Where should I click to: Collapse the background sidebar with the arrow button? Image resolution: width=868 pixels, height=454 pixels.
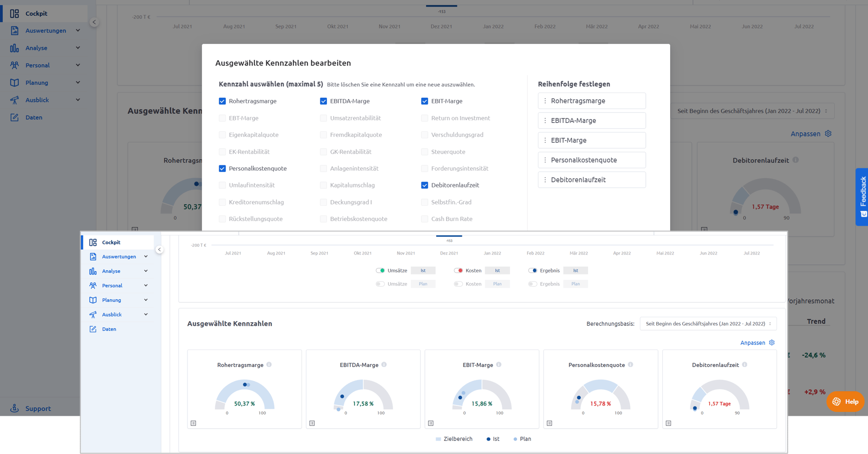pyautogui.click(x=94, y=22)
